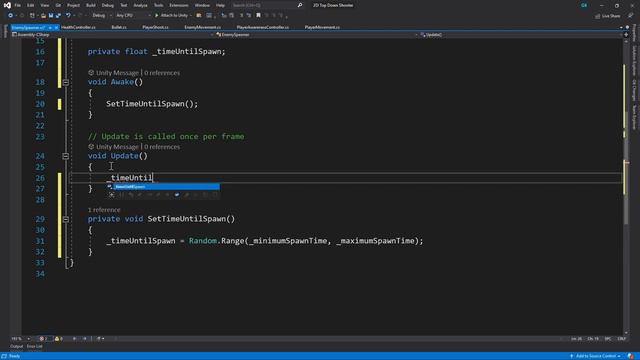Click the user account avatar badge
Screen dimensions: 640x360
click(584, 5)
